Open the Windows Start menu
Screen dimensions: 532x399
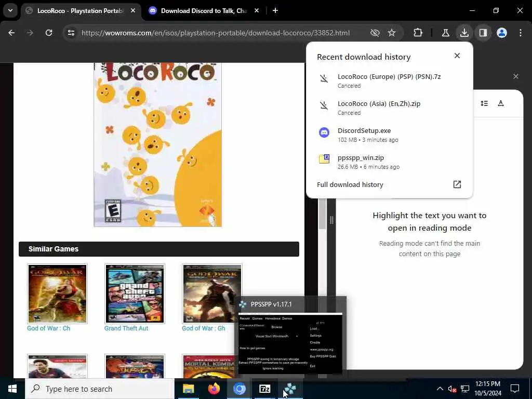pos(12,389)
